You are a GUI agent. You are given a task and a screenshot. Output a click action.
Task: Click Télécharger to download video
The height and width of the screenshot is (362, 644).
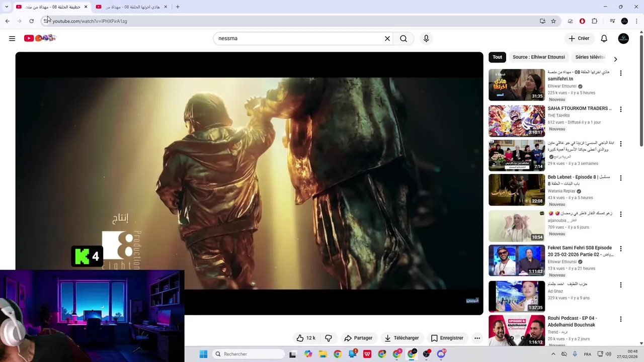click(401, 338)
